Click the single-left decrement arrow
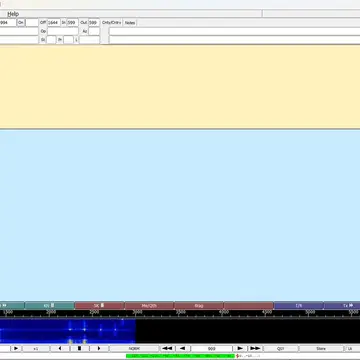 pyautogui.click(x=182, y=348)
